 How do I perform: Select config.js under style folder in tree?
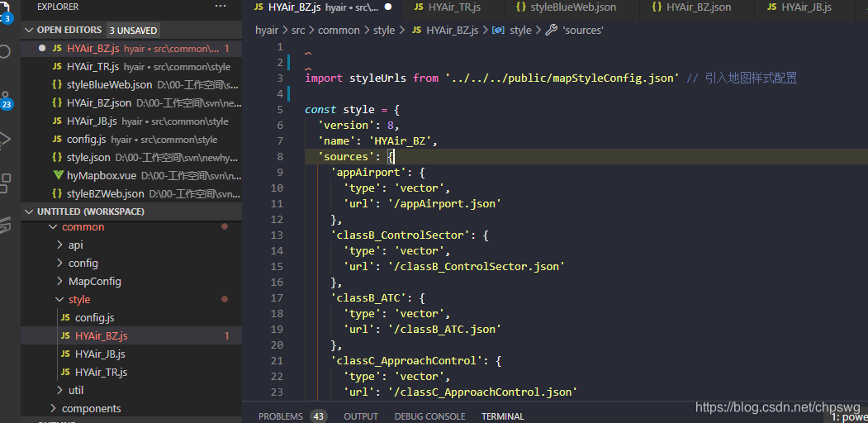(x=131, y=318)
